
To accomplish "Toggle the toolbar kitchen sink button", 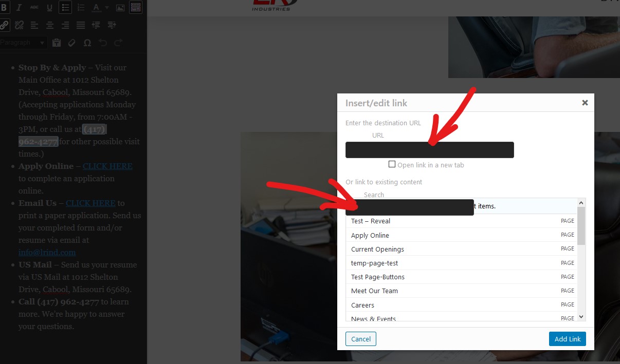I will [x=136, y=8].
